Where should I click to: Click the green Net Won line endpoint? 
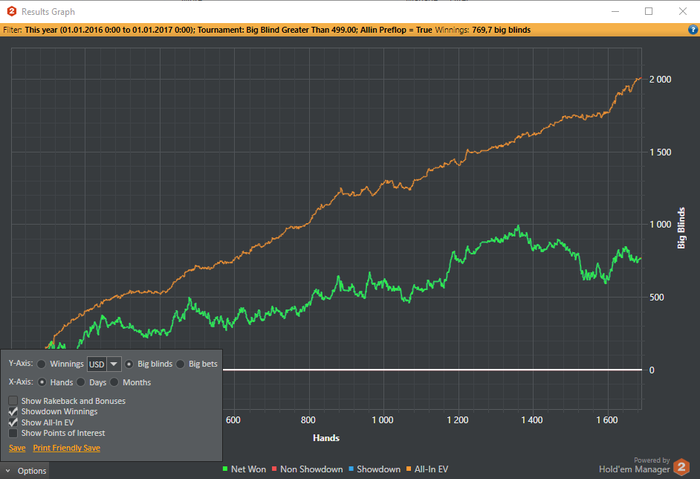[641, 258]
